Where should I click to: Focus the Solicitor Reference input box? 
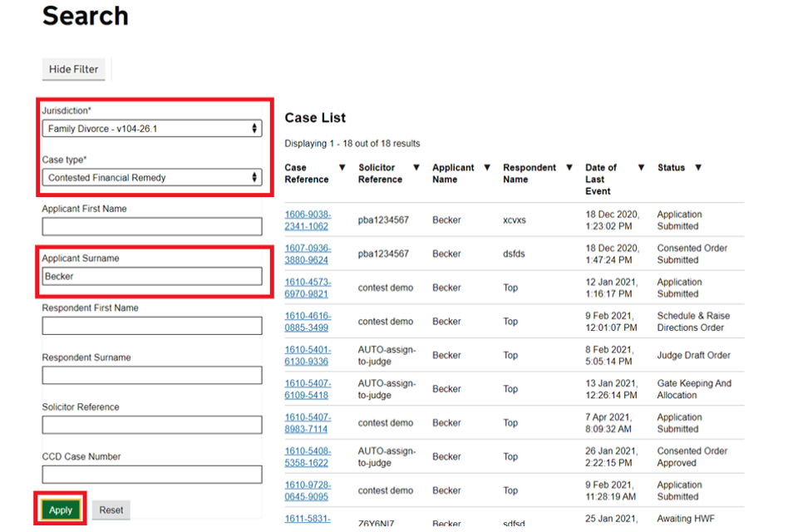pyautogui.click(x=152, y=425)
